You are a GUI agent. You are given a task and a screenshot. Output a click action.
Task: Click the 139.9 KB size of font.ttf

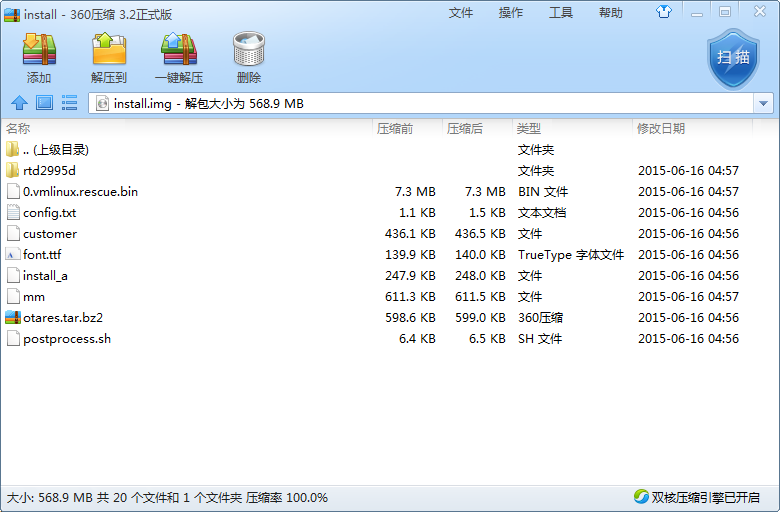click(x=410, y=255)
